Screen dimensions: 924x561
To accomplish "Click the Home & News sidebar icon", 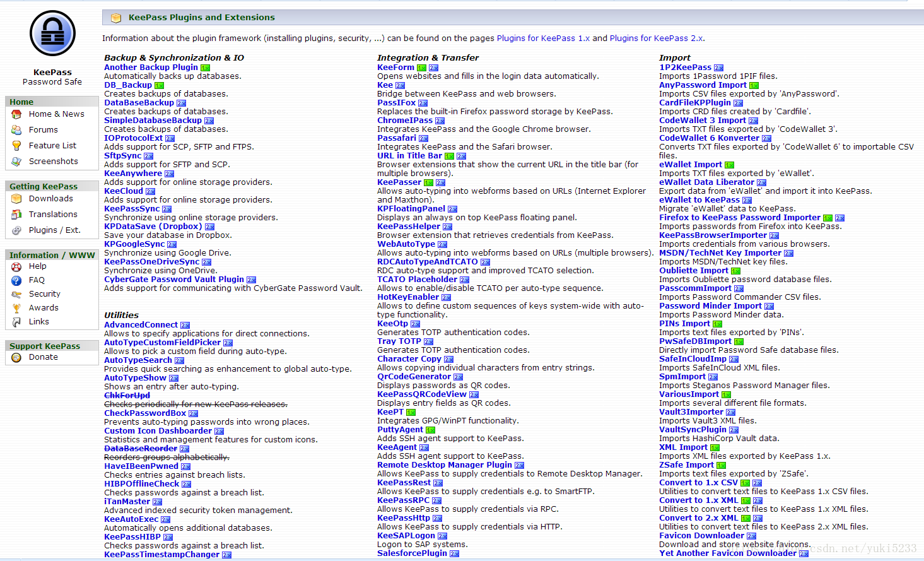I will [16, 114].
